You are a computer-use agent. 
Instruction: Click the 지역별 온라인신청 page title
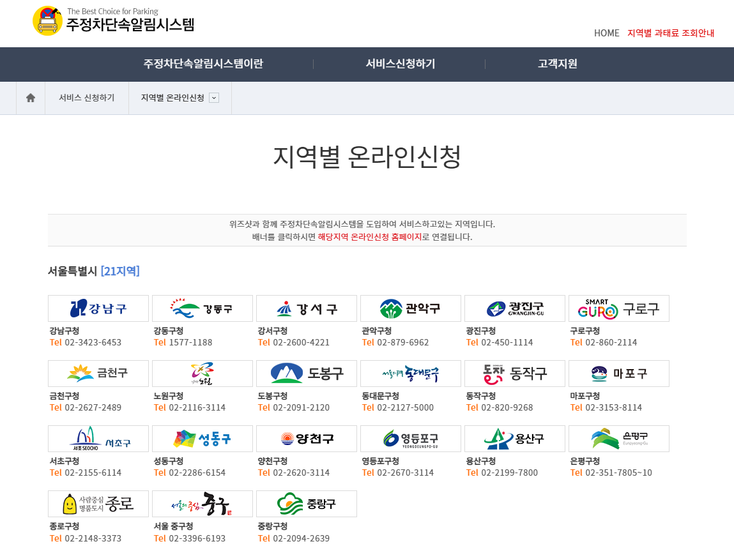[x=367, y=156]
